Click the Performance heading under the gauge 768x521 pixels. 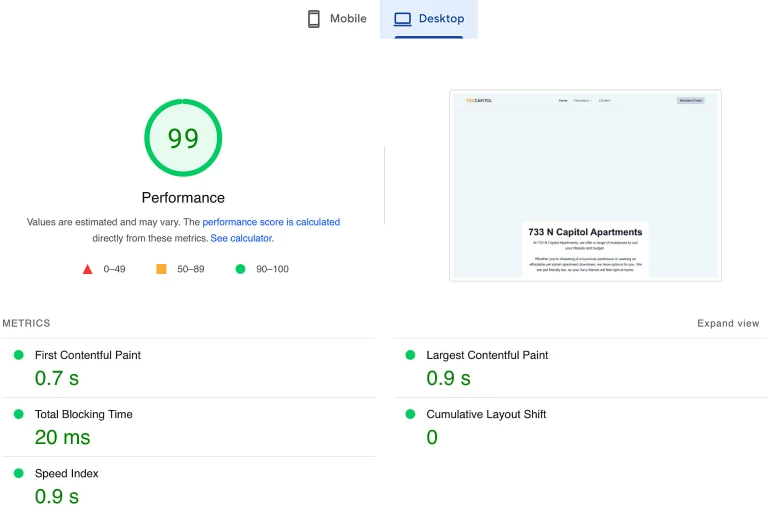click(183, 198)
